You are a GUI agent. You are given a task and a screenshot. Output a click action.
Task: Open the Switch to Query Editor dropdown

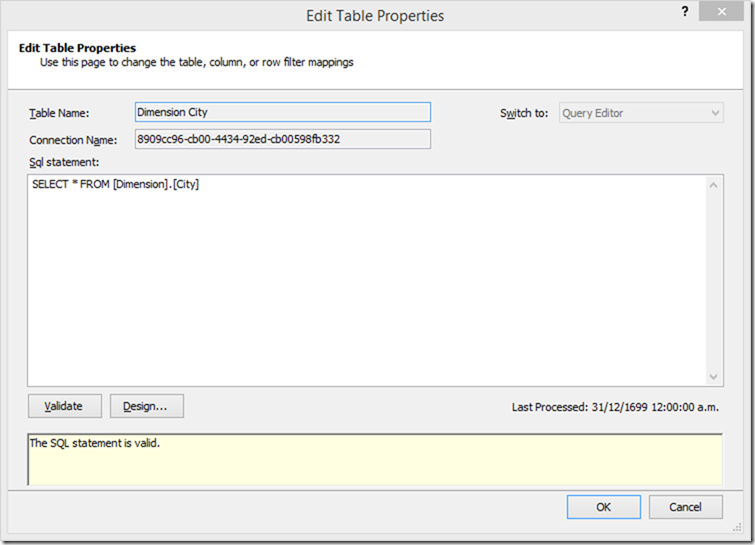tap(641, 113)
